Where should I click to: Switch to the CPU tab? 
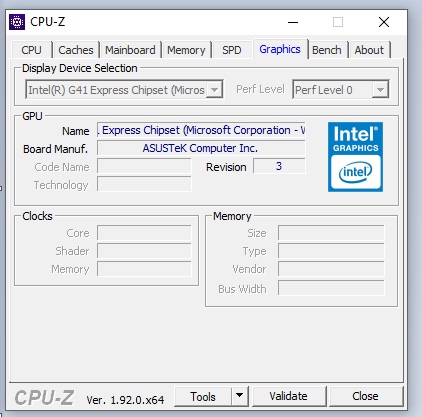pyautogui.click(x=31, y=50)
